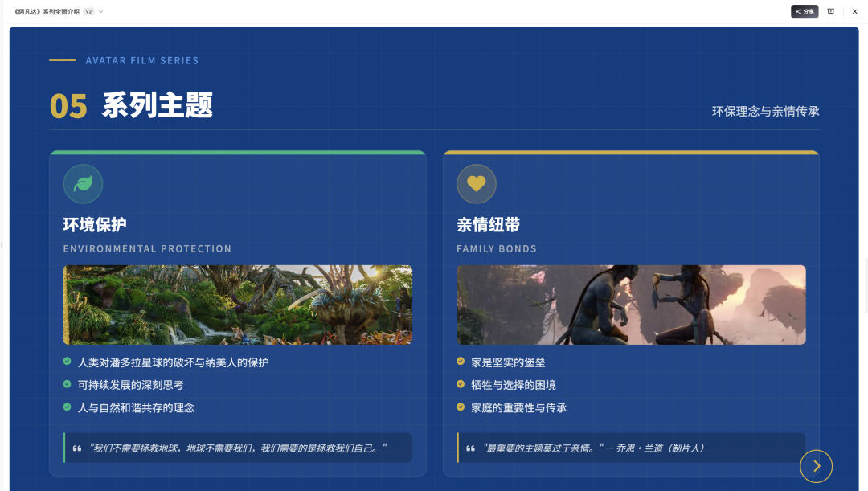868x491 pixels.
Task: Expand the V2 version dropdown arrow
Action: coord(100,11)
